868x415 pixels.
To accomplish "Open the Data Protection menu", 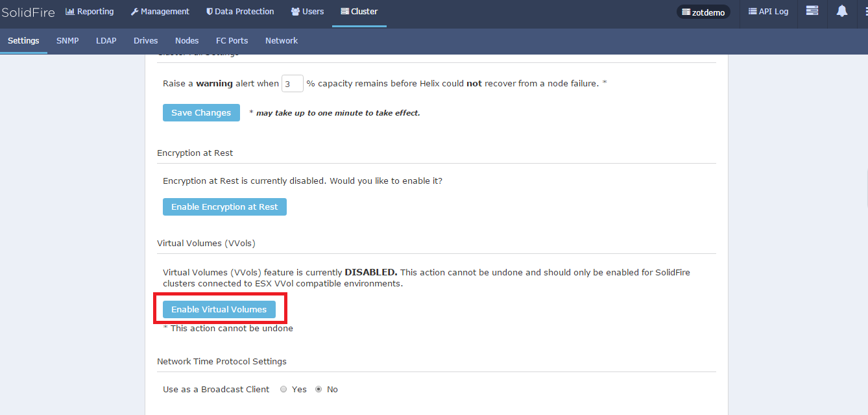I will [x=240, y=12].
